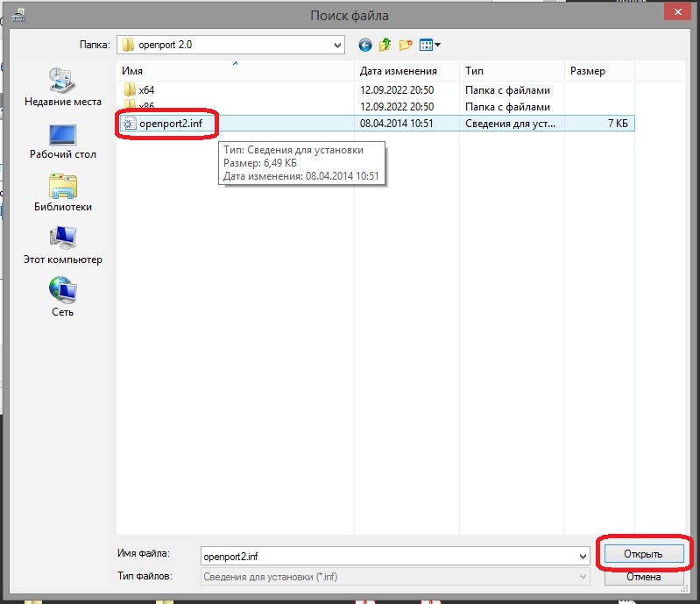
Task: Open Рабочий стол in the sidebar
Action: [x=63, y=142]
